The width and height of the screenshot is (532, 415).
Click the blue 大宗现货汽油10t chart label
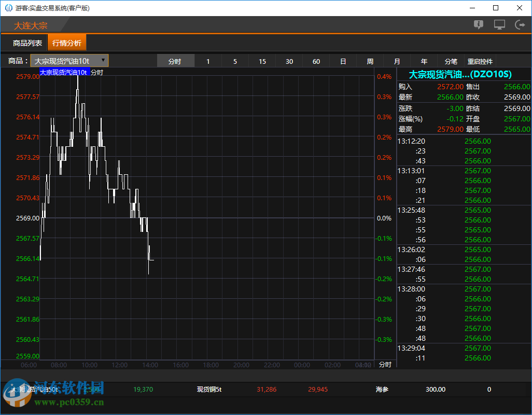tap(64, 72)
